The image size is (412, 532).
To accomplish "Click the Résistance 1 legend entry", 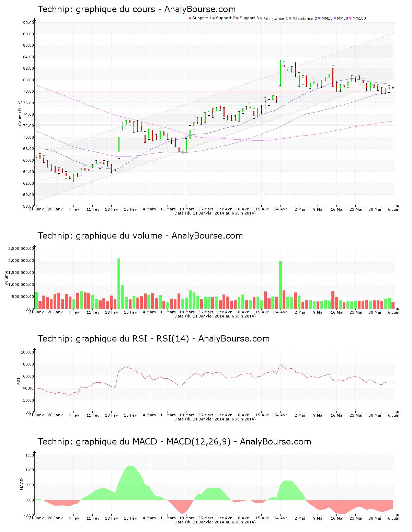I will (274, 18).
